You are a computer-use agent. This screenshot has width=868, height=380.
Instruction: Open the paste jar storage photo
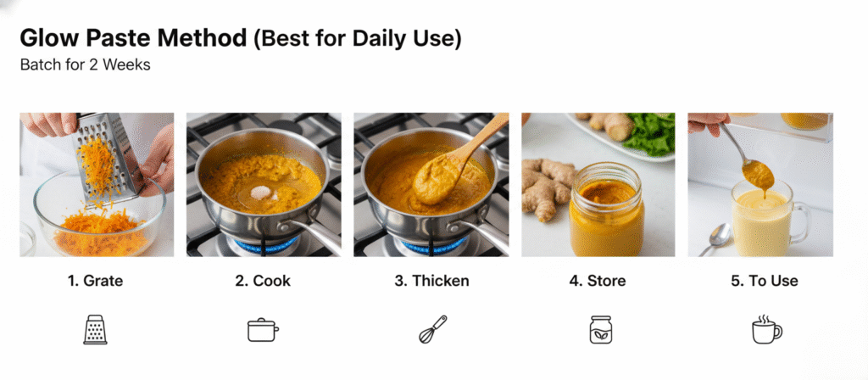(x=598, y=184)
